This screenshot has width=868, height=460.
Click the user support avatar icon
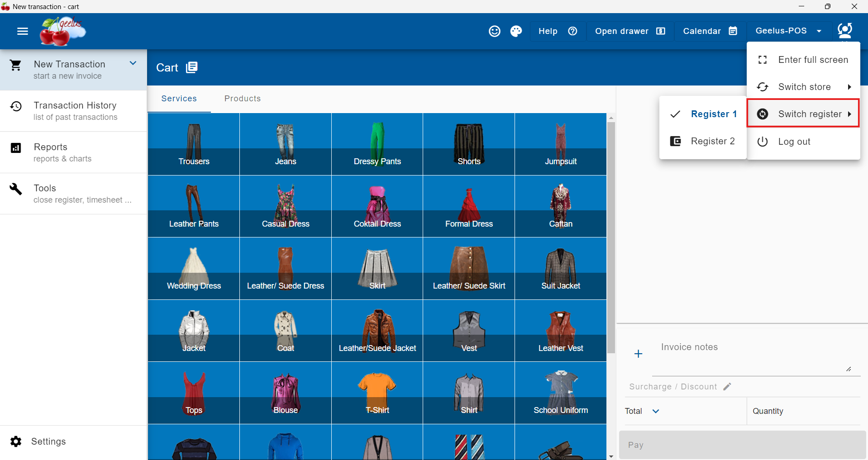click(x=844, y=31)
